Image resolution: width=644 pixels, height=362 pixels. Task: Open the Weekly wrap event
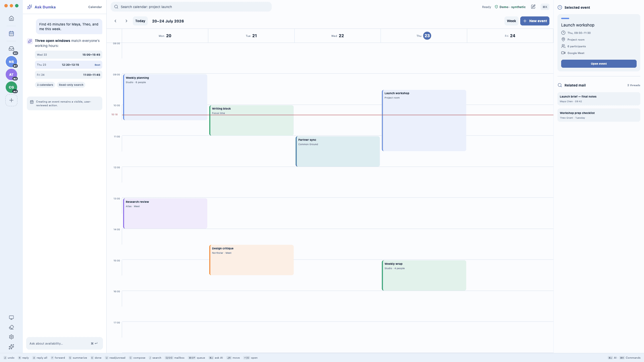[x=424, y=276]
